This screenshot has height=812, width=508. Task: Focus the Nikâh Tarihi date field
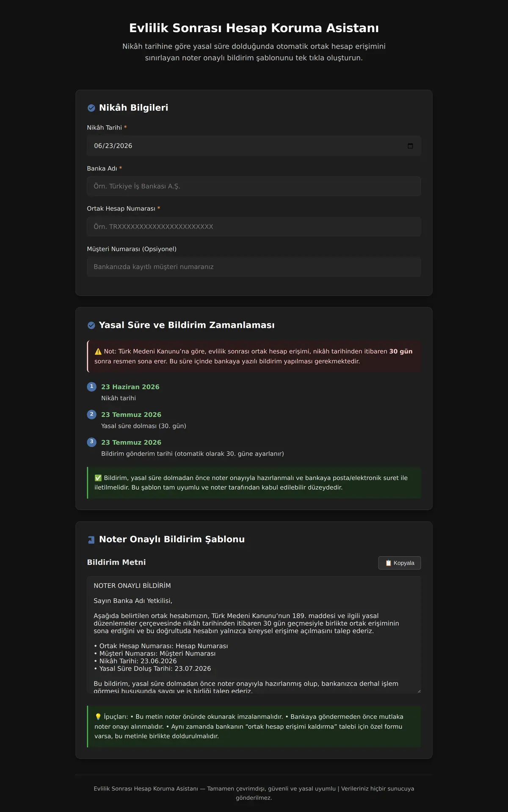click(254, 146)
